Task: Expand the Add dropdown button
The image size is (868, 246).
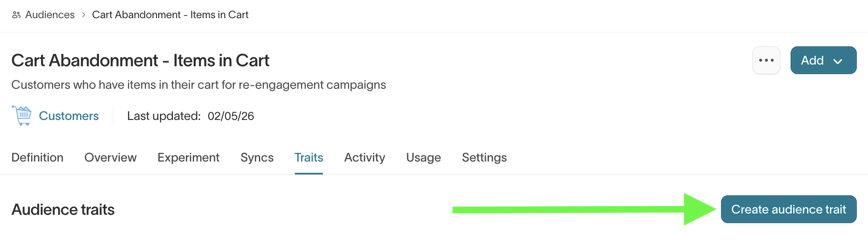Action: click(x=823, y=60)
